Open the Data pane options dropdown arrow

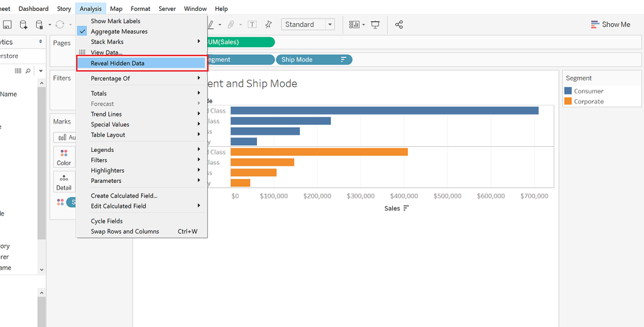click(41, 71)
